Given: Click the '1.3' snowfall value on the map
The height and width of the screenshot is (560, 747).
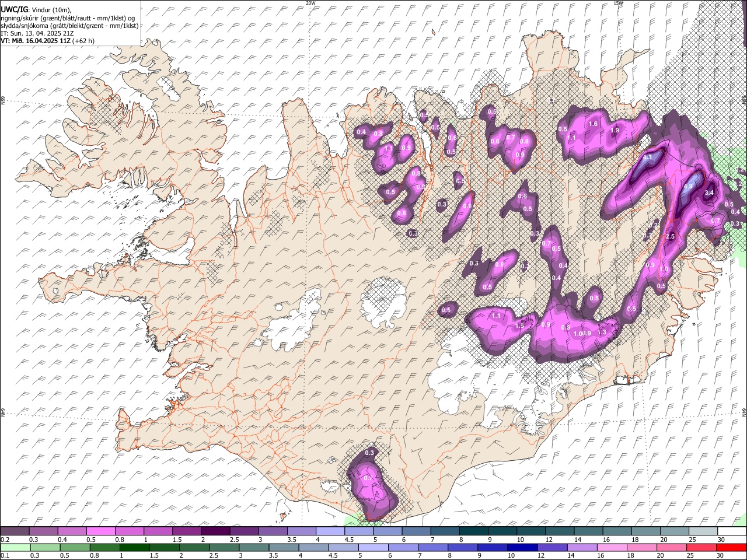Looking at the screenshot, I should click(602, 332).
